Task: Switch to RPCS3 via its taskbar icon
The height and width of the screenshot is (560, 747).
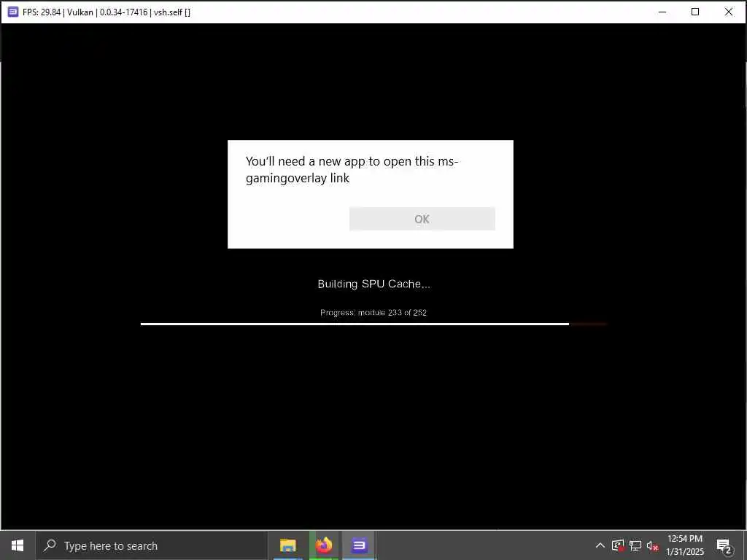Action: tap(359, 545)
